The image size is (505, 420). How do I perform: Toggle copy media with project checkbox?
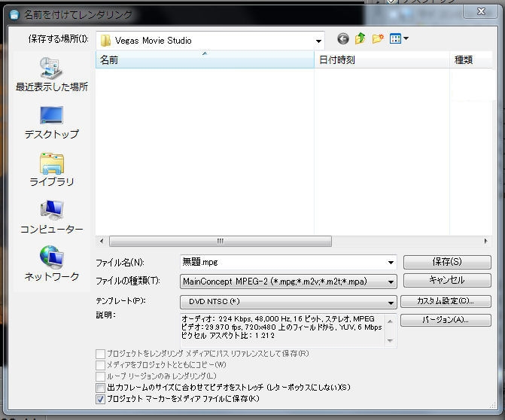click(100, 365)
